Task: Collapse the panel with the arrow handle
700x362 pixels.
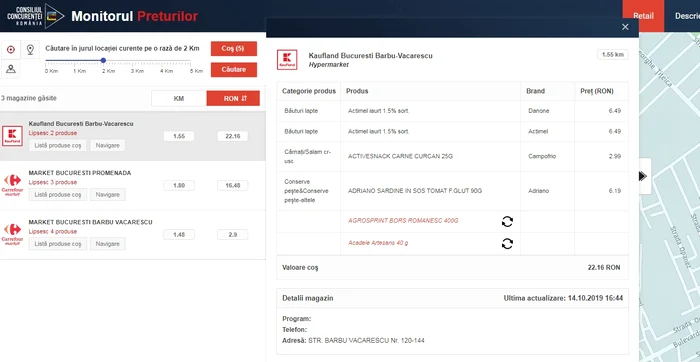Action: (643, 176)
